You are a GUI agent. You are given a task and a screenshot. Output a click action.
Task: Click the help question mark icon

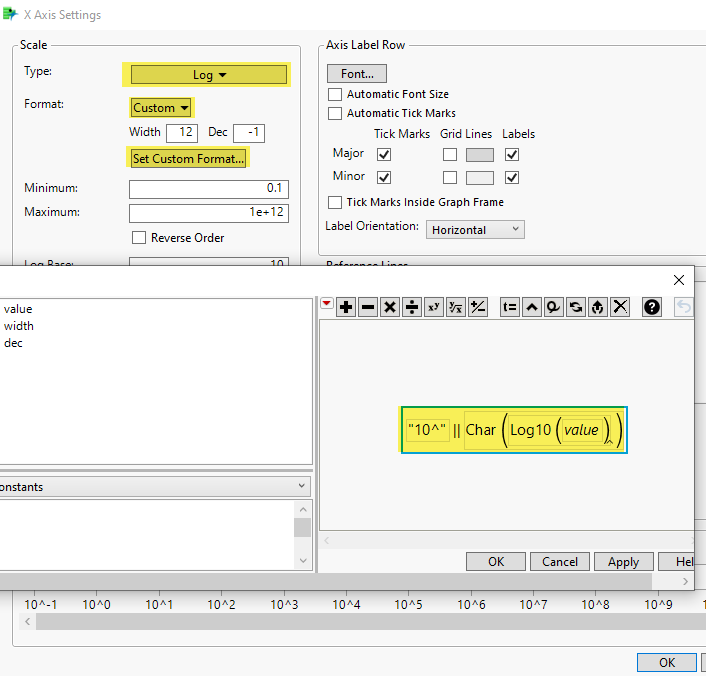coord(652,307)
